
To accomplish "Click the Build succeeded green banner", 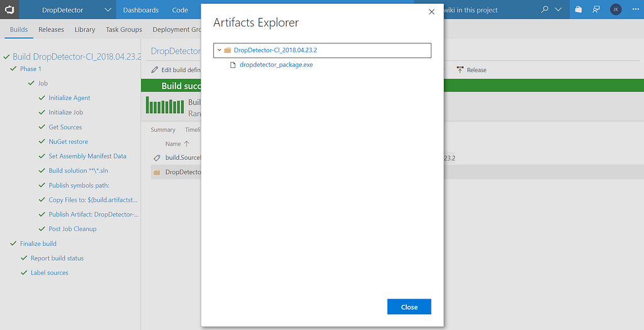I will [x=392, y=85].
